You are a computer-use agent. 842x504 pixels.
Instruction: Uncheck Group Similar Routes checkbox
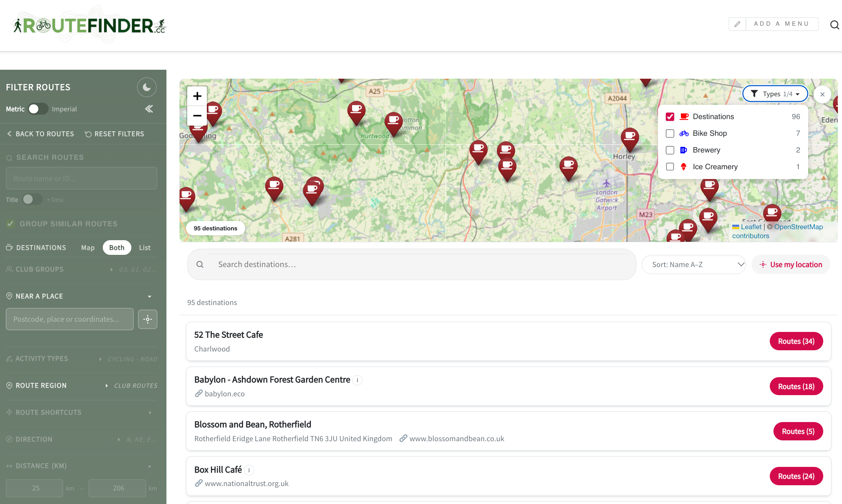pos(10,224)
